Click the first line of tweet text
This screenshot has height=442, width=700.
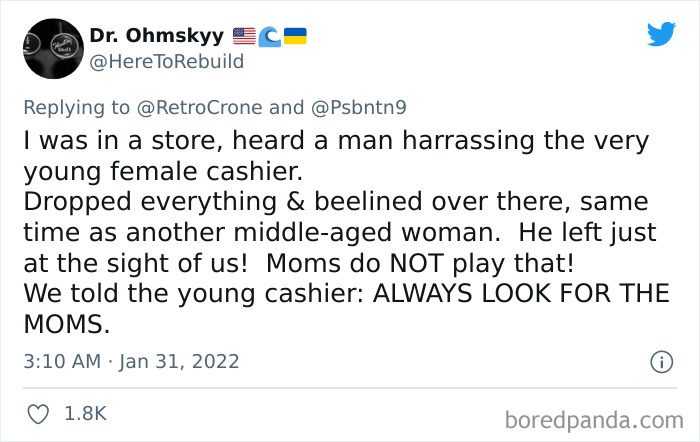[x=336, y=141]
